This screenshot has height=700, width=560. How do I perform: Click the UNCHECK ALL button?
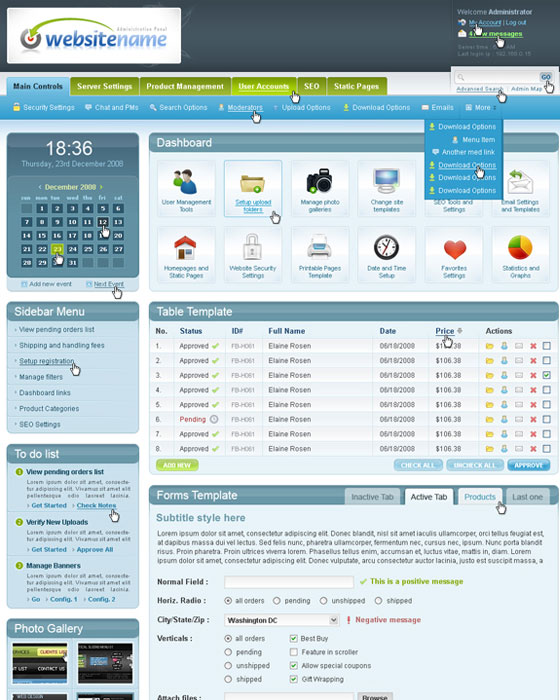click(x=475, y=465)
